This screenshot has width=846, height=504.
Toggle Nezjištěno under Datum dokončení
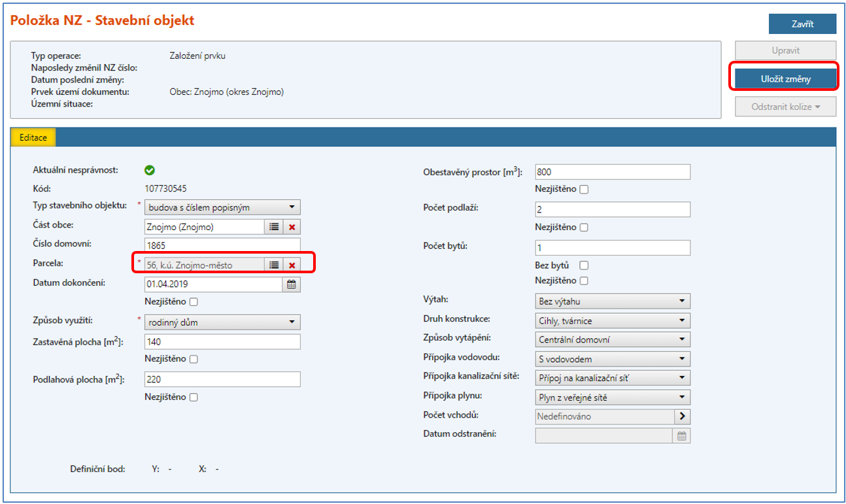193,302
